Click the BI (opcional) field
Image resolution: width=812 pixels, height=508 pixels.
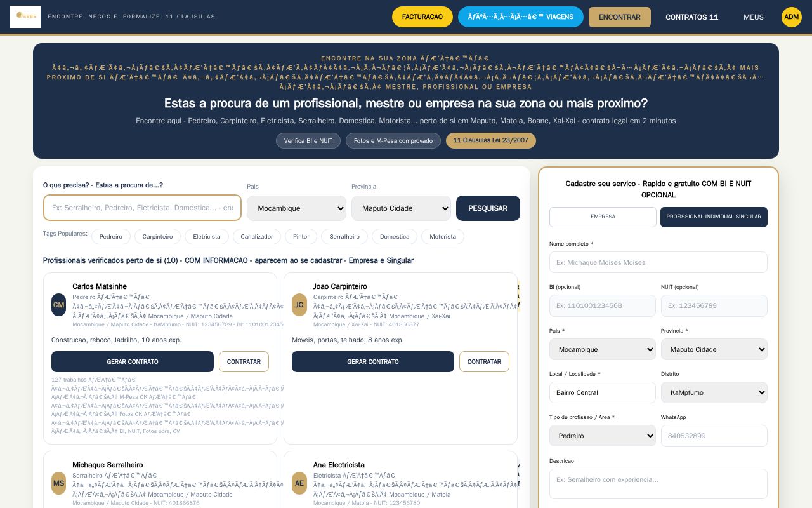click(603, 305)
